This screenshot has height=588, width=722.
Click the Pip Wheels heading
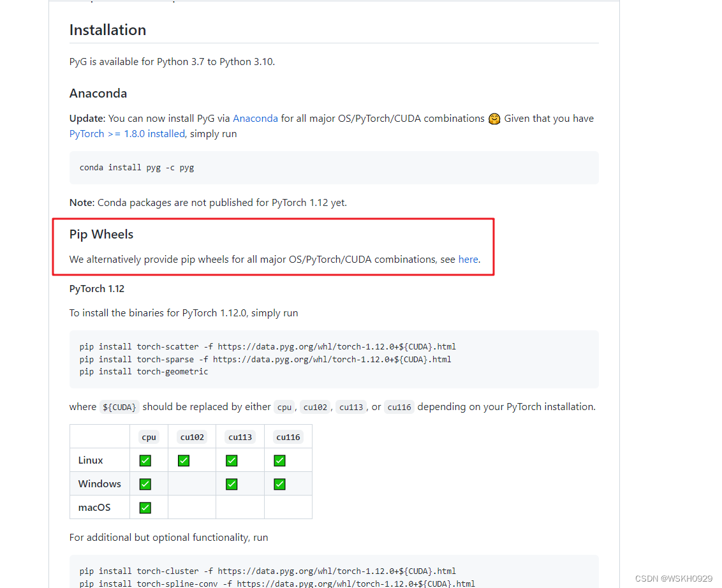[x=101, y=235]
